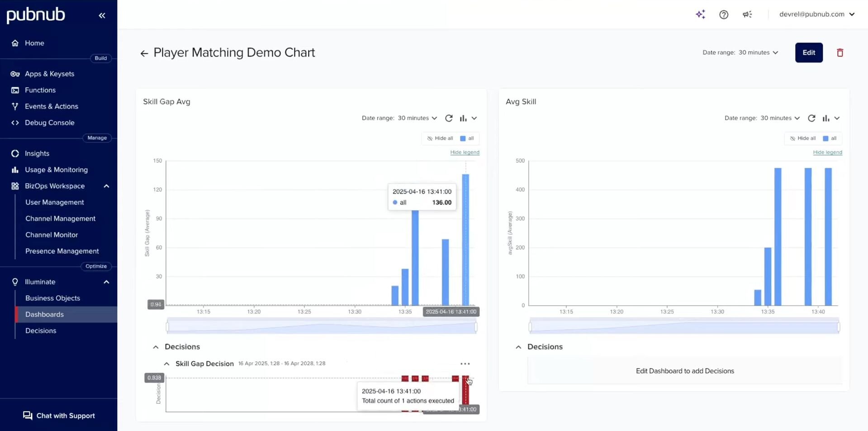Toggle Hide all in Skill Gap Avg legend

point(440,138)
